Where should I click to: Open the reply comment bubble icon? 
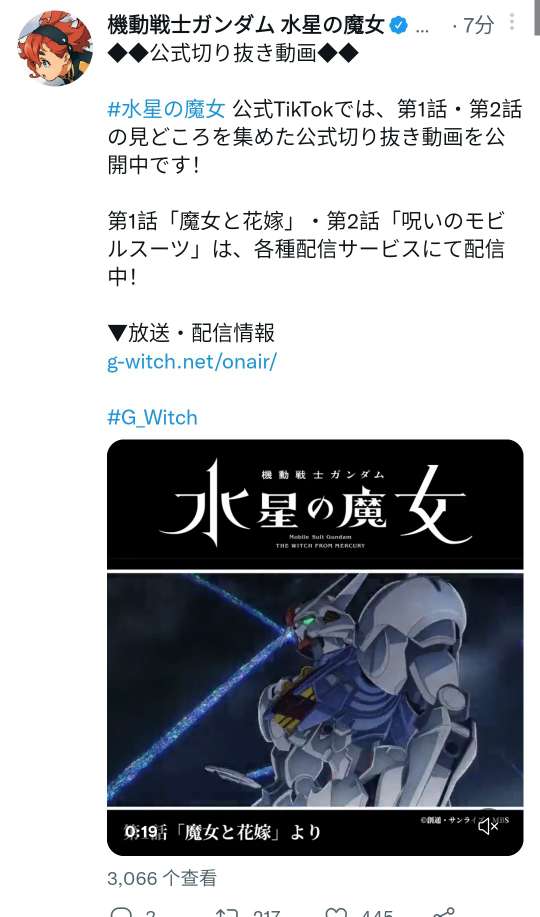(x=122, y=911)
